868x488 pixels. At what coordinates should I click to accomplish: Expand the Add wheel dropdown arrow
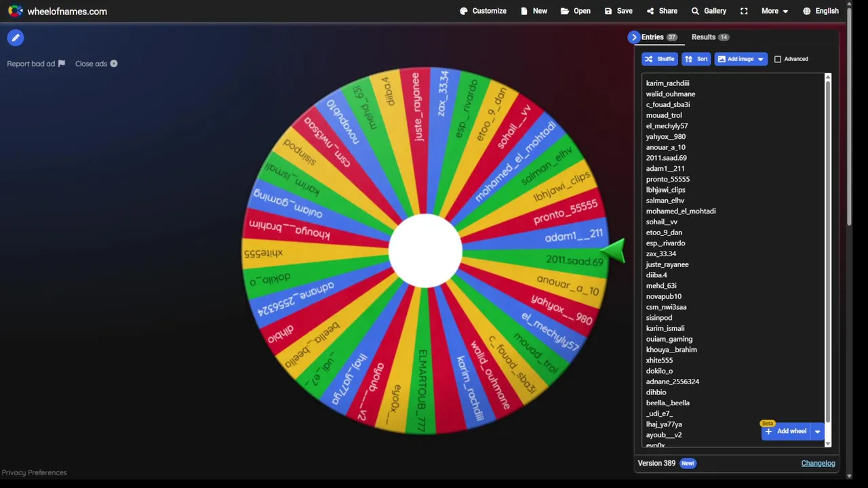coord(817,432)
